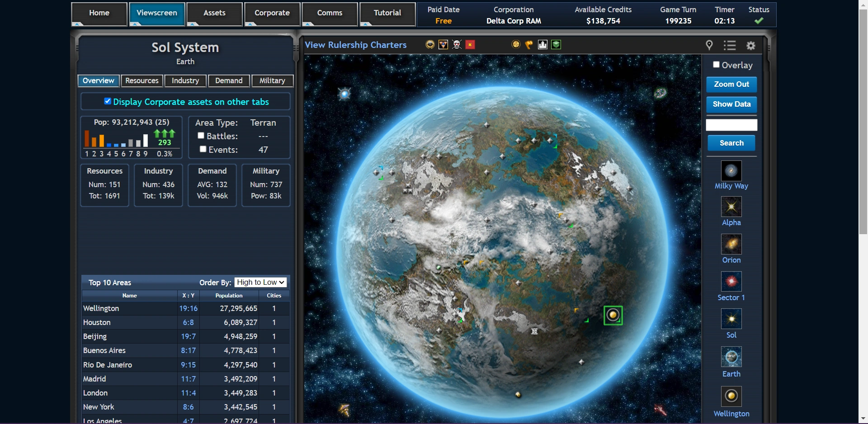The height and width of the screenshot is (424, 868).
Task: Tick the Battles checkbox
Action: point(201,136)
